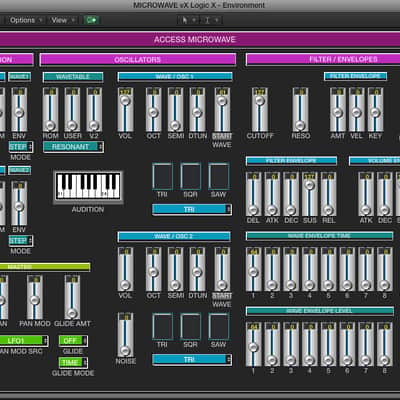Click the WAVE / OSC 2 label
This screenshot has height=400, width=400.
(x=174, y=236)
